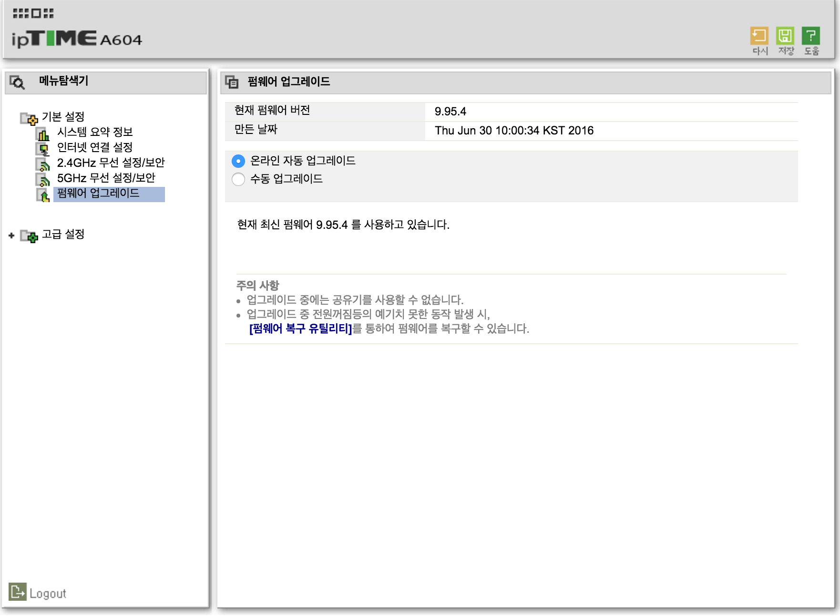
Task: Click the 현재 펌웨어 버전 label
Action: (x=272, y=110)
